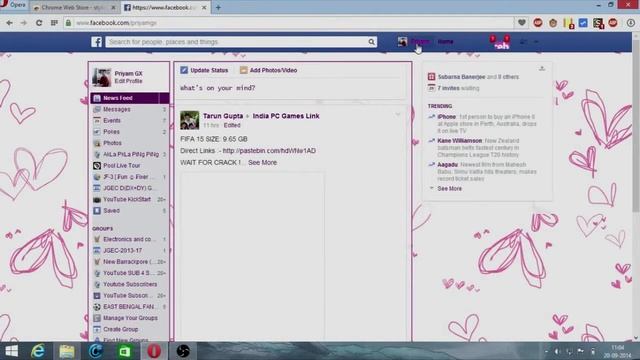
Task: Open a new browser tab
Action: coord(218,7)
